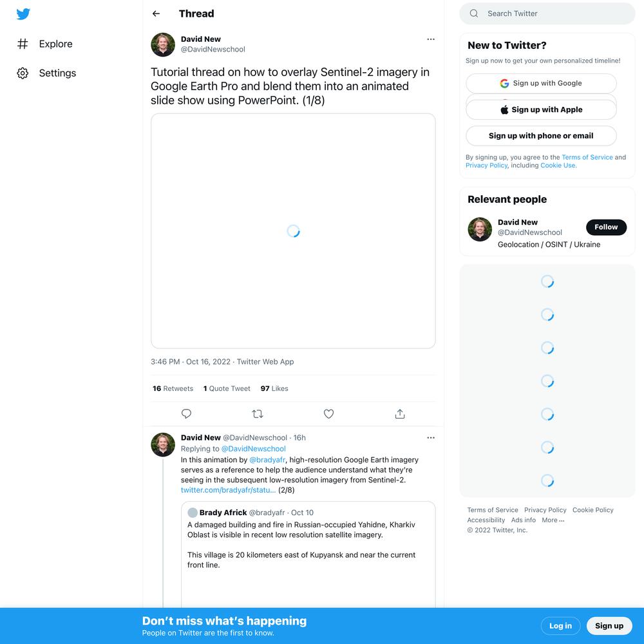Click the Settings gear icon in sidebar

coord(23,73)
